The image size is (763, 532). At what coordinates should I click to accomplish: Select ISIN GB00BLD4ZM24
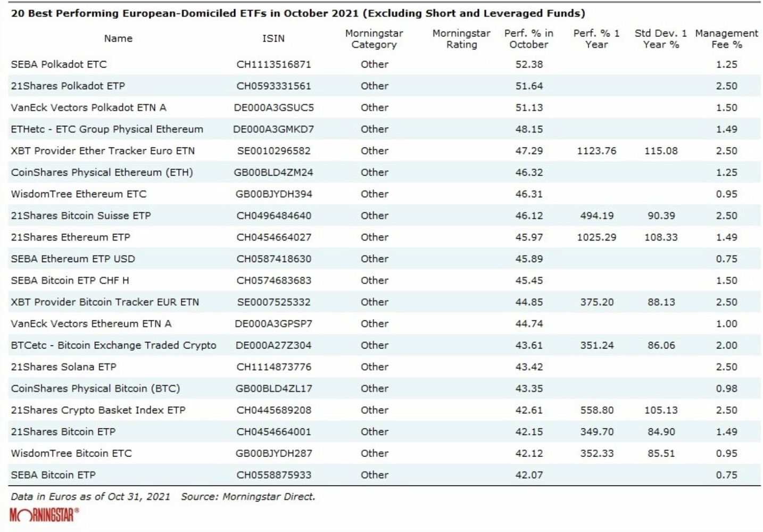click(273, 172)
